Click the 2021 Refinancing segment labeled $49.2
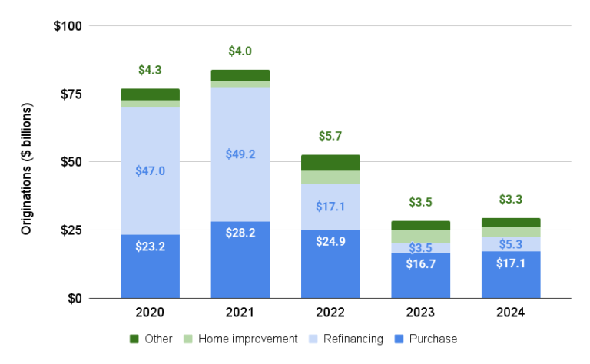Screen dimensions: 590x364 (240, 154)
